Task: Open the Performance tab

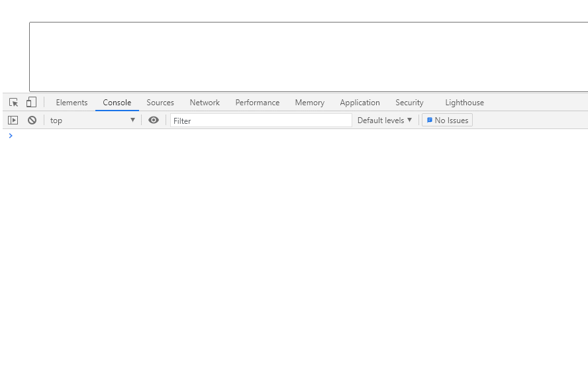Action: [x=257, y=103]
